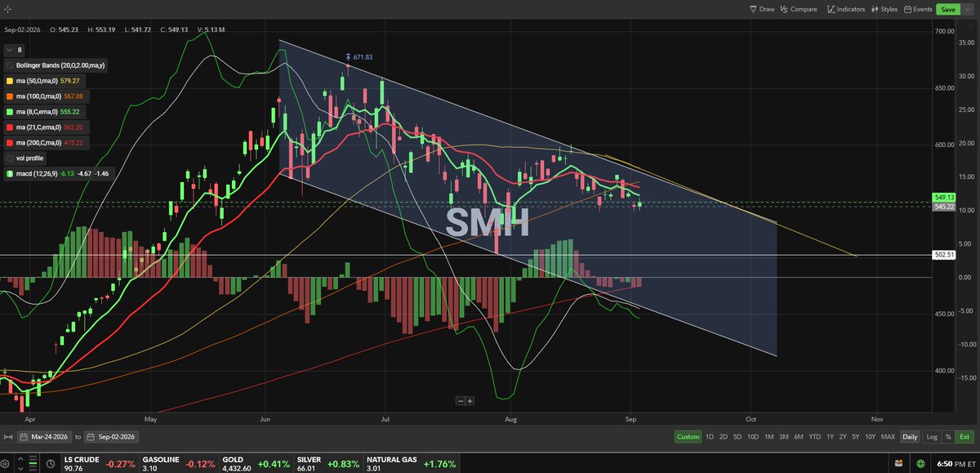The height and width of the screenshot is (473, 980).
Task: Click the ma (50,0,ma,0) color swatch
Action: 10,81
